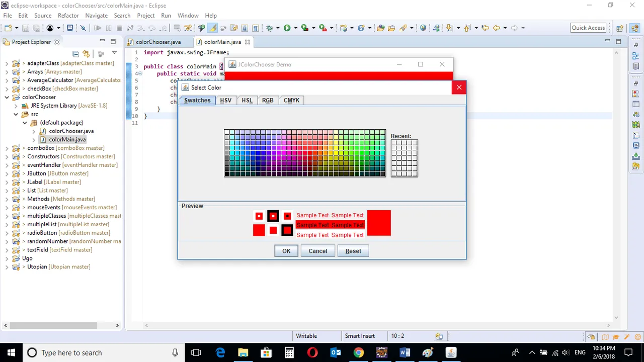
Task: Open the Debug dropdown arrow
Action: [278, 28]
